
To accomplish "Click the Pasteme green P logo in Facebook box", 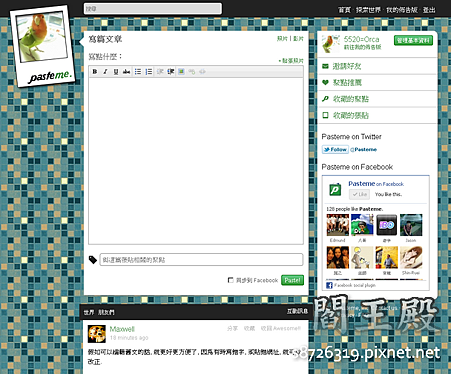I will pyautogui.click(x=335, y=190).
